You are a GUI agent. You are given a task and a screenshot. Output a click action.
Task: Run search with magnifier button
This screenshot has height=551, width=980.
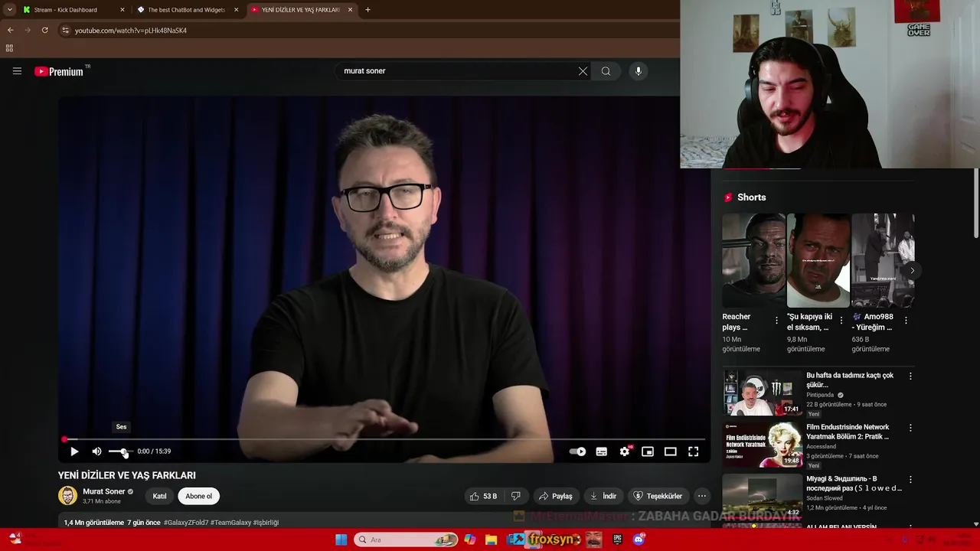tap(606, 71)
